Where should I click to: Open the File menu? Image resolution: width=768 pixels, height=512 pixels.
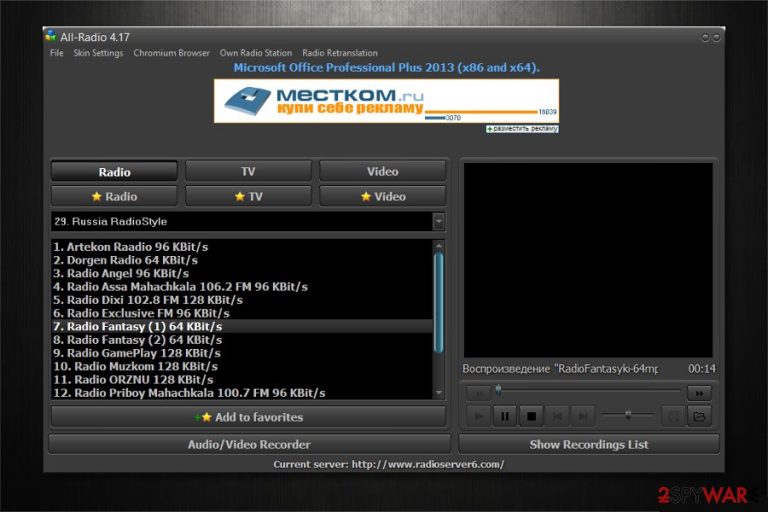pyautogui.click(x=56, y=53)
